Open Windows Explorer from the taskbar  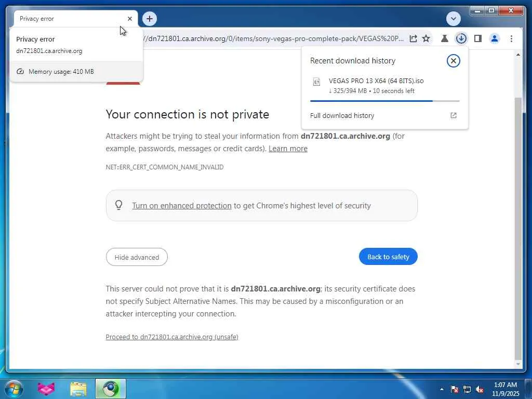78,389
